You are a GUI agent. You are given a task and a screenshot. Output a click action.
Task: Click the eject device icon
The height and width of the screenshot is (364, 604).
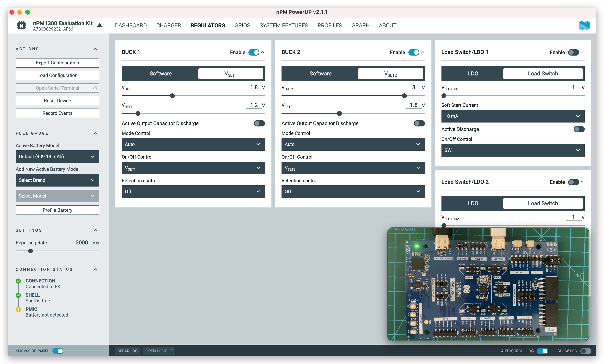[99, 25]
